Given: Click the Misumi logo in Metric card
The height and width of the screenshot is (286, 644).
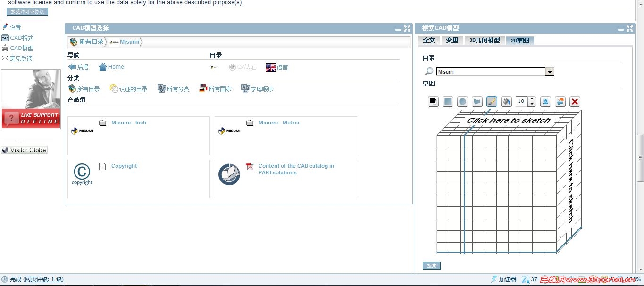Looking at the screenshot, I should [229, 131].
